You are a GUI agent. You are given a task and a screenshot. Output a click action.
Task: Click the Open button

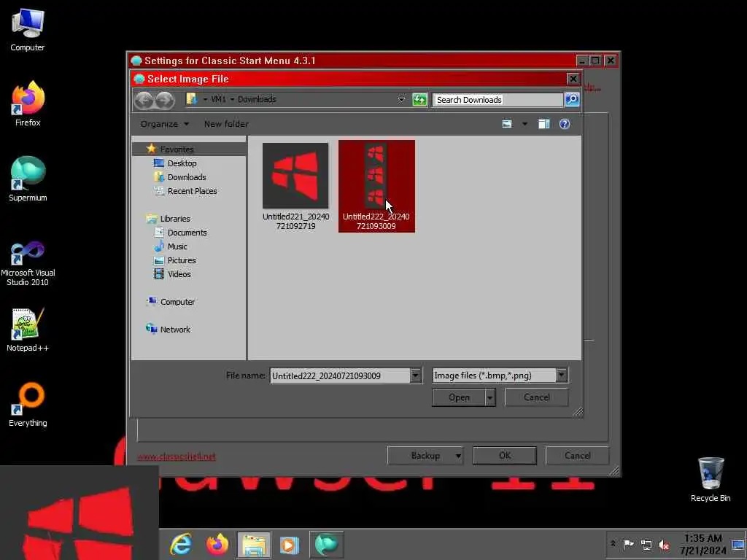point(459,397)
